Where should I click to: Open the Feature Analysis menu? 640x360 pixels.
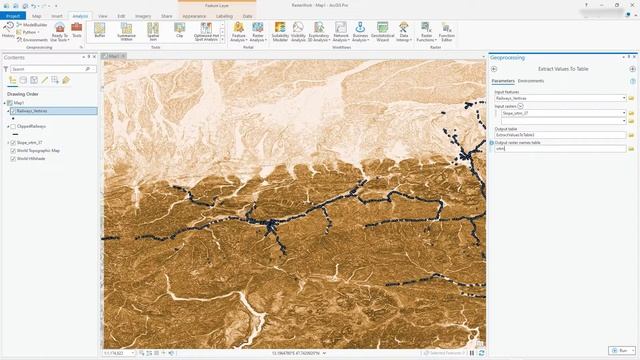click(x=238, y=32)
